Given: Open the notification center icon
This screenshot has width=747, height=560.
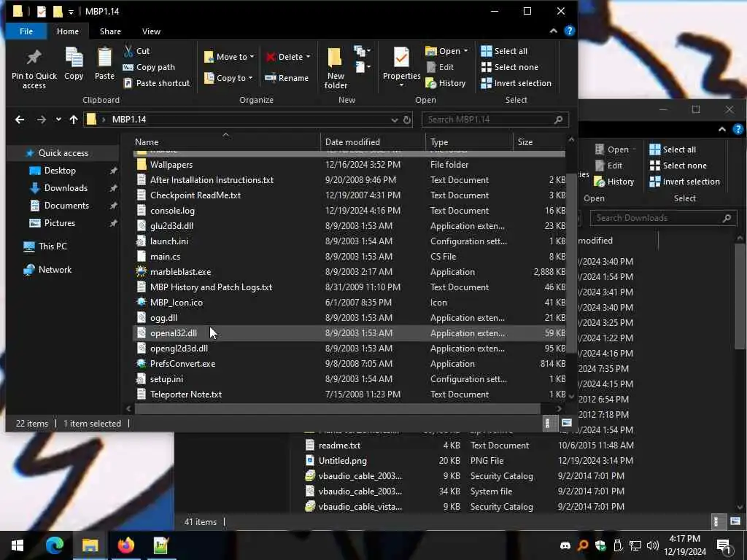Looking at the screenshot, I should click(x=724, y=546).
